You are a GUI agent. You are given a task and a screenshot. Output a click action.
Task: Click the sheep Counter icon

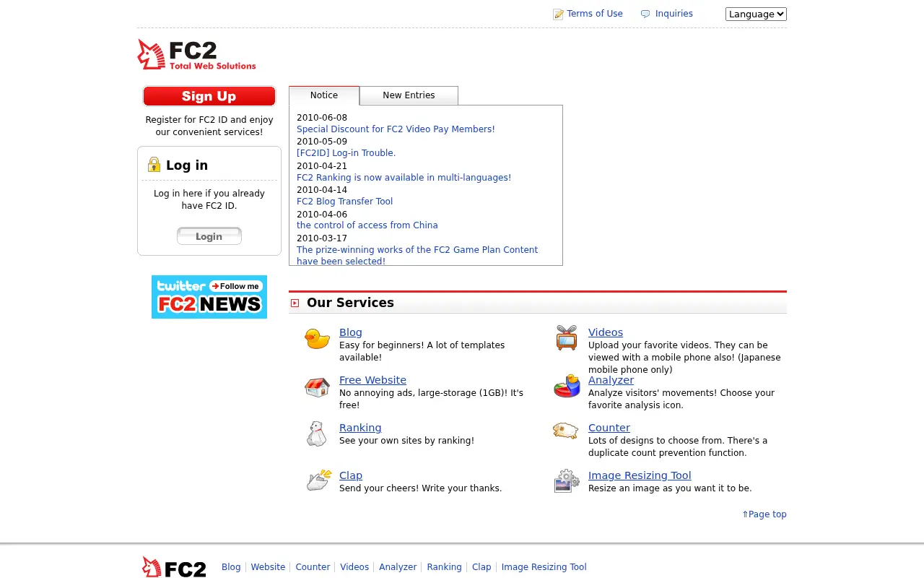coord(566,431)
